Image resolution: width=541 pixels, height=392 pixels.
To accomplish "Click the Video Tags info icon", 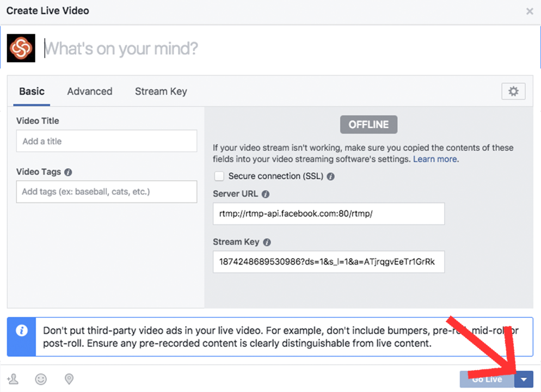I will click(68, 172).
